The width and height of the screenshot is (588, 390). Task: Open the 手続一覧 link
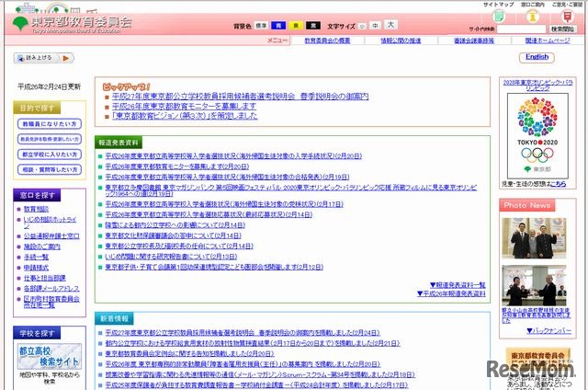pos(36,258)
